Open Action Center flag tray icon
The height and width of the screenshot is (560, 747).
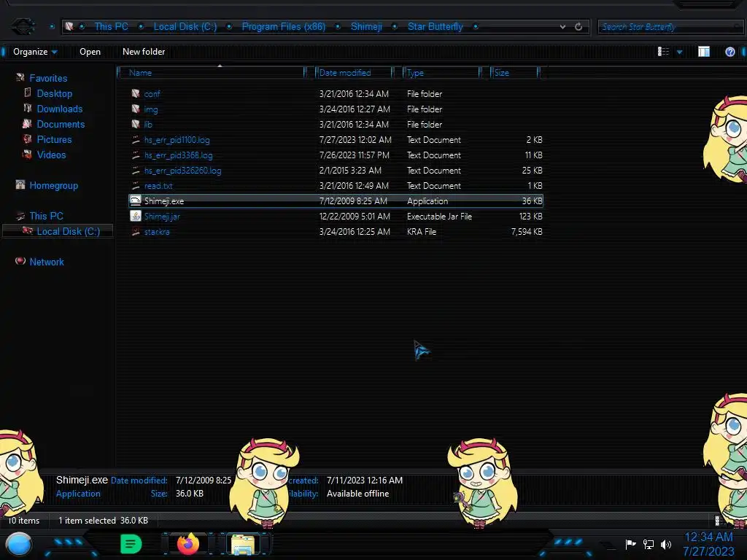631,544
